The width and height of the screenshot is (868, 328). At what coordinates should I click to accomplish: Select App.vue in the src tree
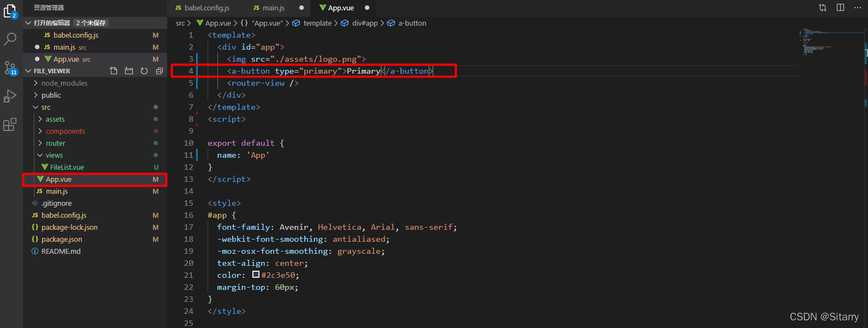tap(95, 179)
